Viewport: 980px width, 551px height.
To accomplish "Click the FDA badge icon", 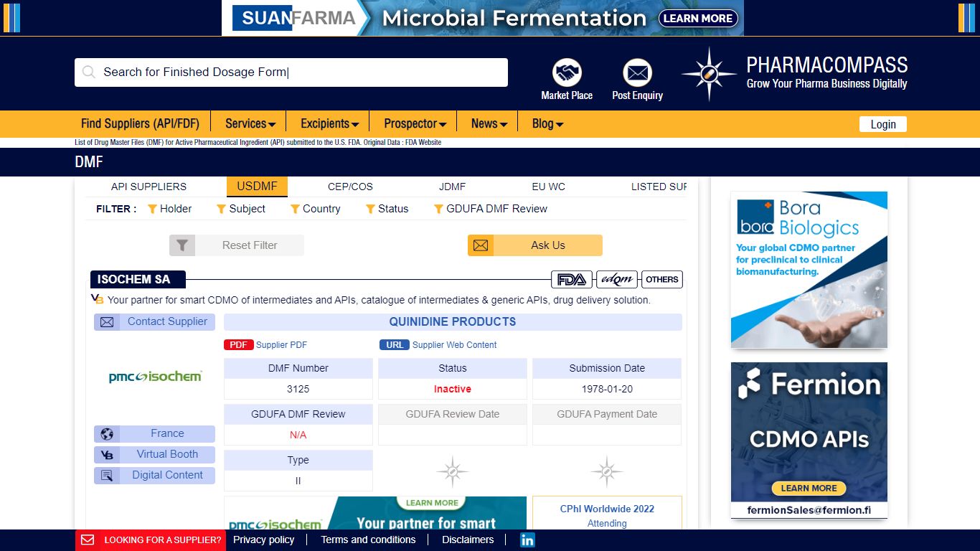I will (572, 279).
